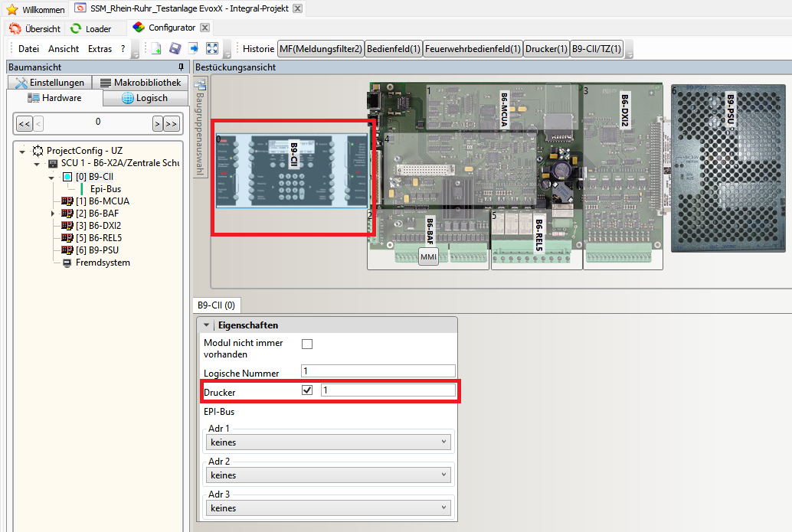Click the << first navigation button

click(x=25, y=124)
